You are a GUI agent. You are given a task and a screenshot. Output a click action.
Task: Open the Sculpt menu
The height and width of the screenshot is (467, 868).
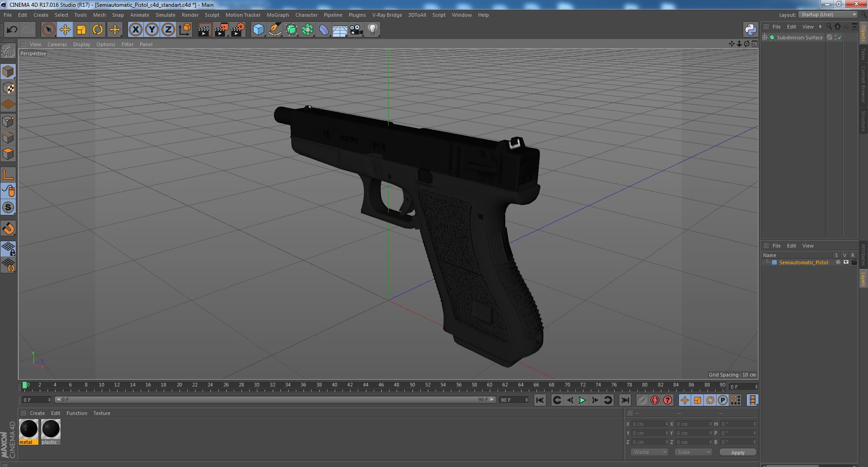(x=212, y=15)
